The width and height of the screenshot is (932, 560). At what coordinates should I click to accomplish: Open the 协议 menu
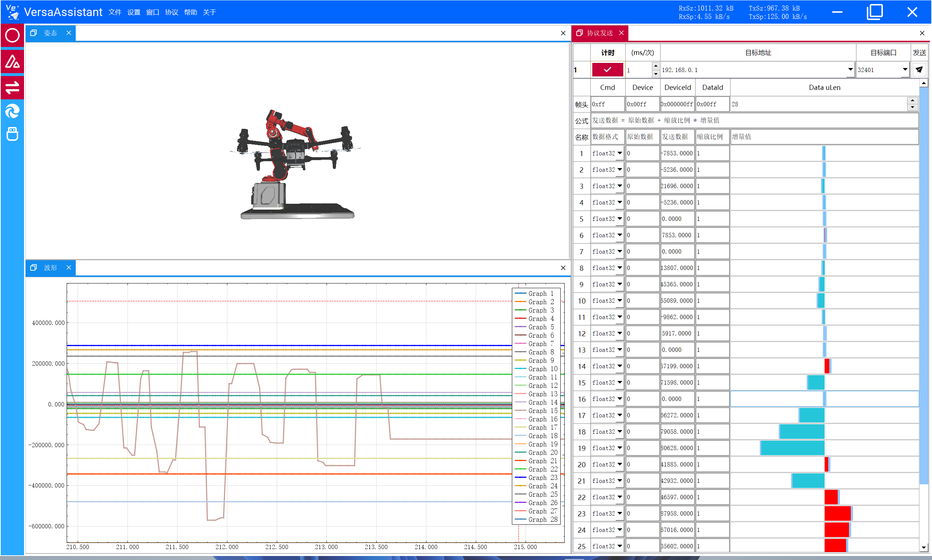tap(171, 12)
